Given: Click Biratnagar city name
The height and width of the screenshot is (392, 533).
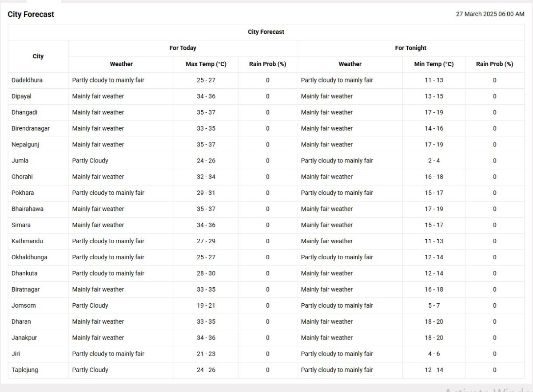Looking at the screenshot, I should click(26, 289).
